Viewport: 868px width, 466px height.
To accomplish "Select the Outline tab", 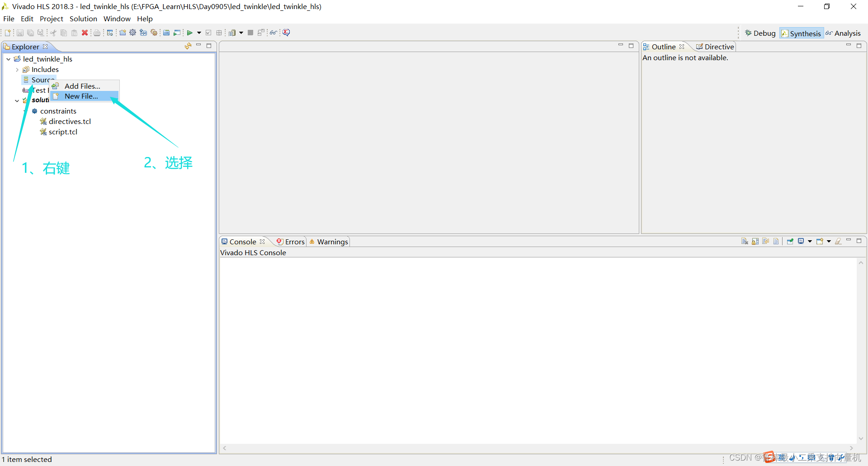I will (663, 47).
